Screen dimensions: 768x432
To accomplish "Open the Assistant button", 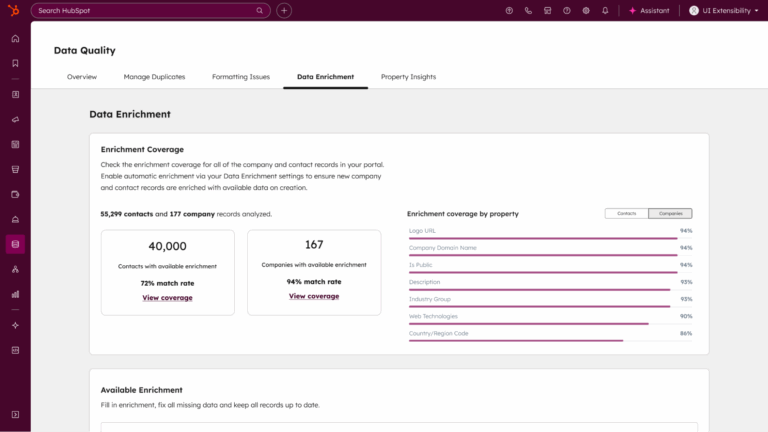I will (648, 10).
